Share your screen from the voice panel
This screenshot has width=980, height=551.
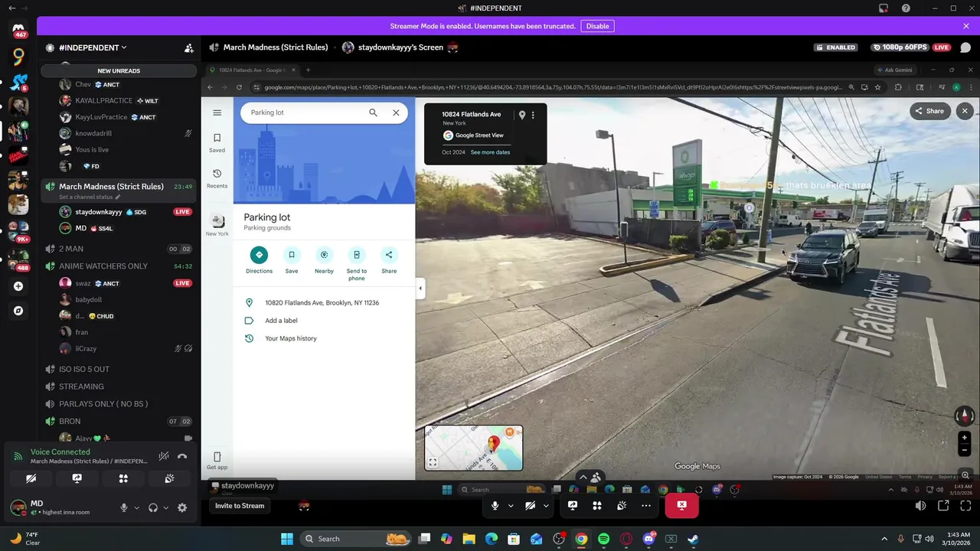[77, 478]
